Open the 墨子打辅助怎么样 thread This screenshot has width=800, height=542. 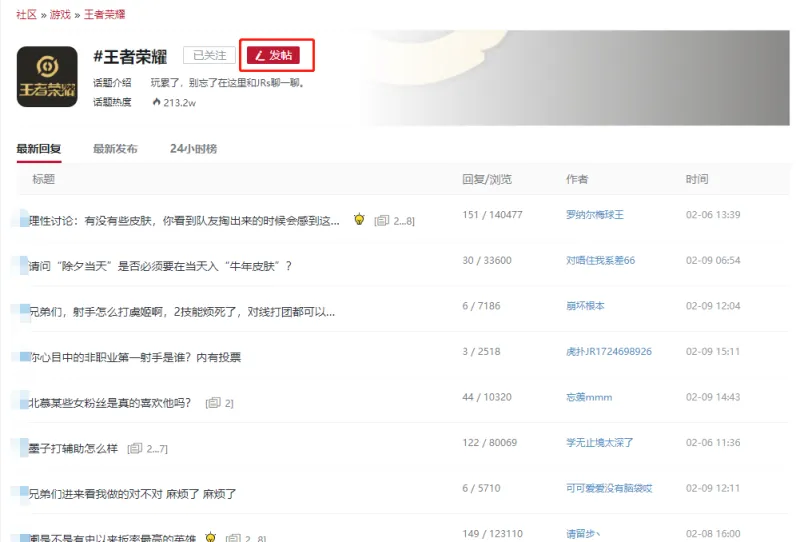(x=73, y=449)
